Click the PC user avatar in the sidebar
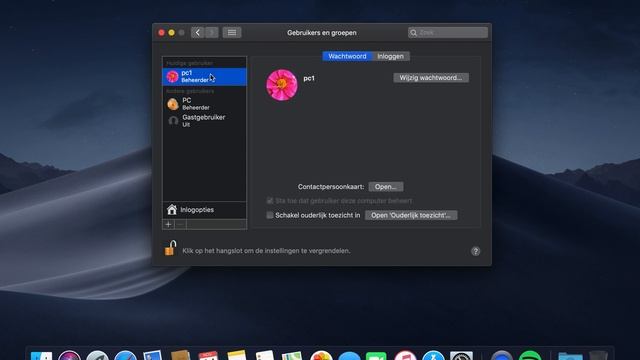 [173, 104]
